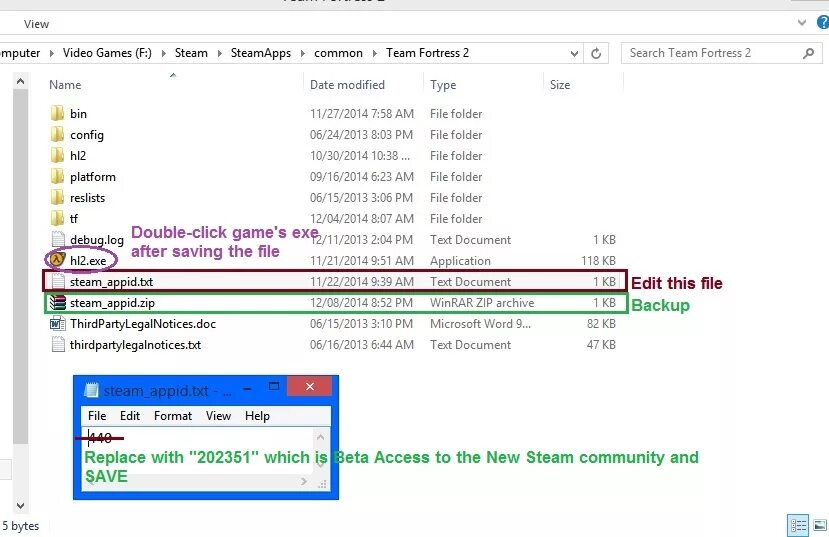829x537 pixels.
Task: Click the WinRAR ZIP archive type cell
Action: click(482, 303)
